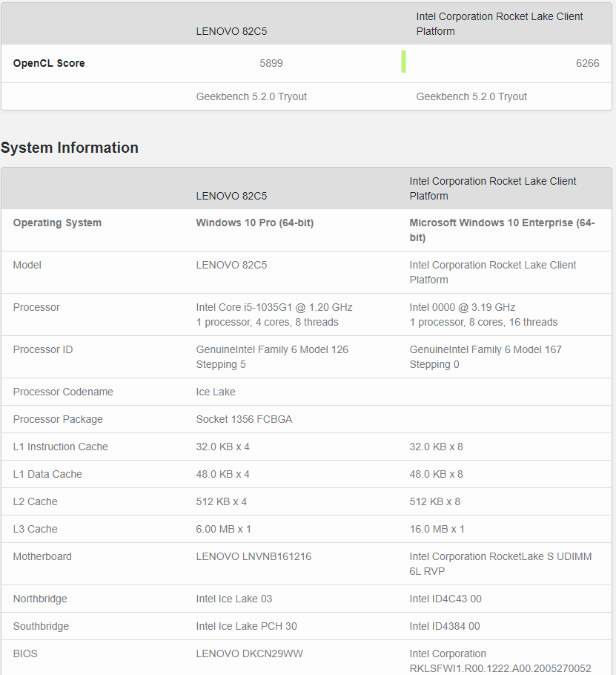Click the L1 Data Cache label

tap(47, 475)
